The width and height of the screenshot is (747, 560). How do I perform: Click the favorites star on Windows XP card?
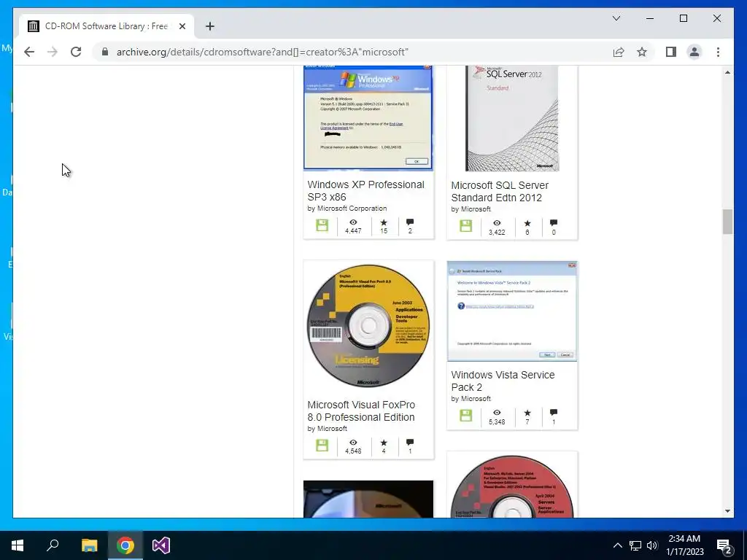(384, 222)
